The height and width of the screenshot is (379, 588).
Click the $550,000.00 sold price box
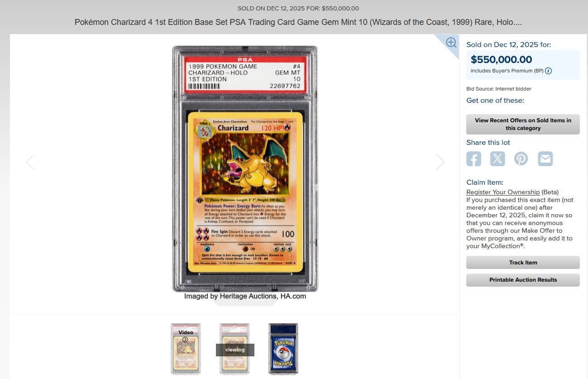point(523,65)
